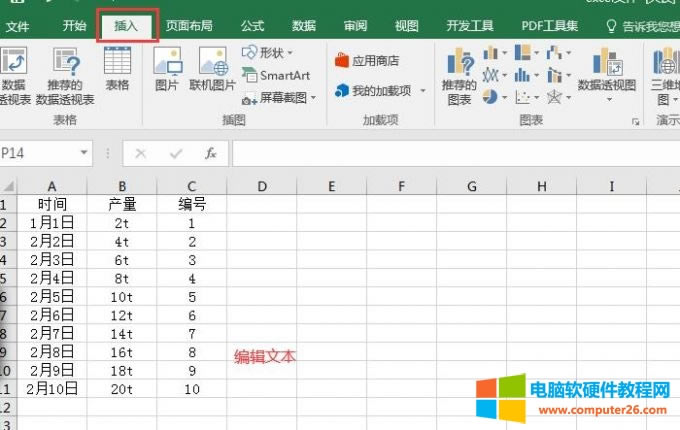
Task: Open 我的加载项 add-ins dropdown
Action: (x=380, y=91)
